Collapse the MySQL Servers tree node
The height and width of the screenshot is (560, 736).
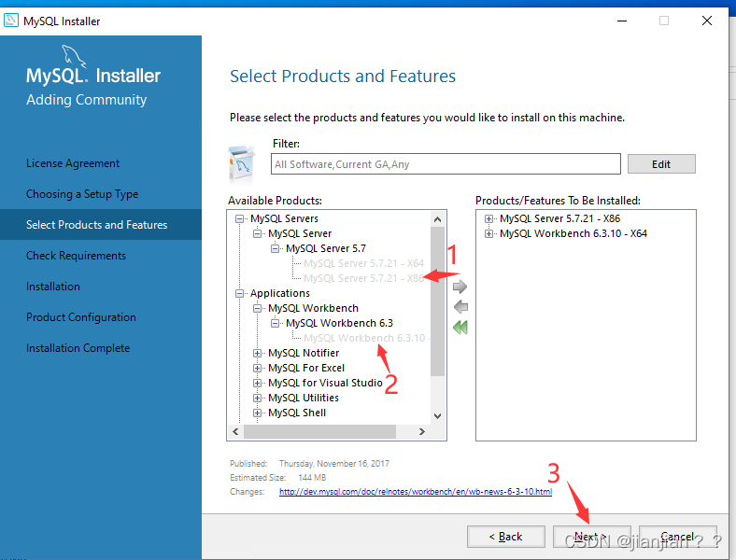pyautogui.click(x=239, y=218)
